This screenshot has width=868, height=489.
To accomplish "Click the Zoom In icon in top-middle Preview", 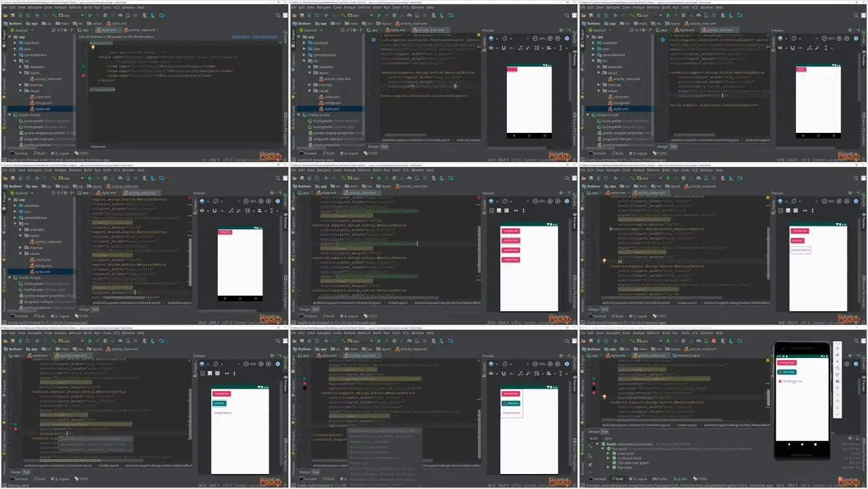I will 550,39.
